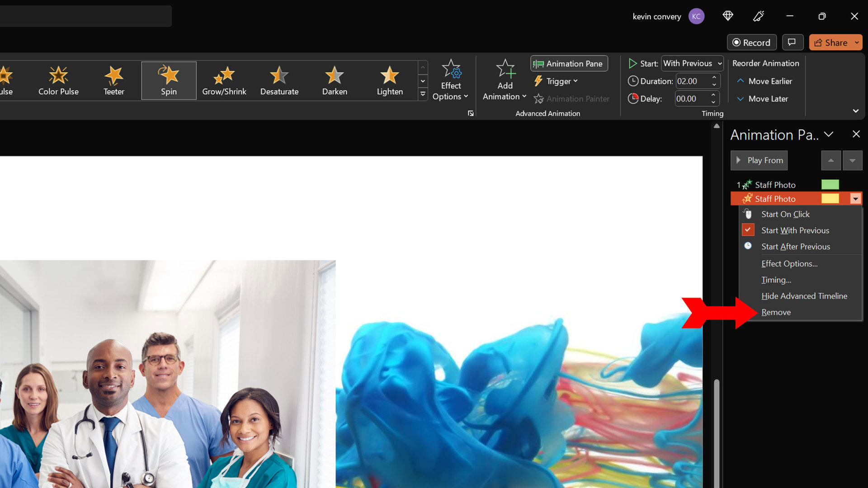
Task: Select the Lighten emphasis effect
Action: point(389,81)
